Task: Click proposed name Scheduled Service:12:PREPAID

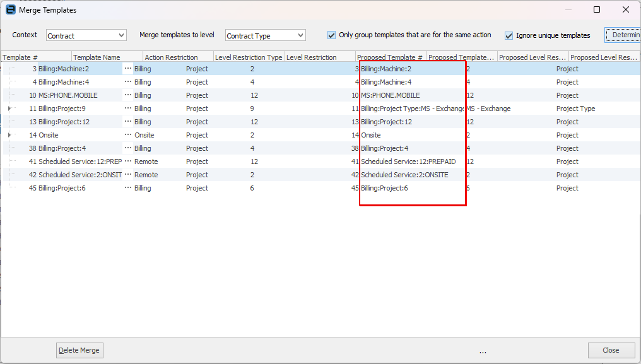Action: pyautogui.click(x=408, y=161)
